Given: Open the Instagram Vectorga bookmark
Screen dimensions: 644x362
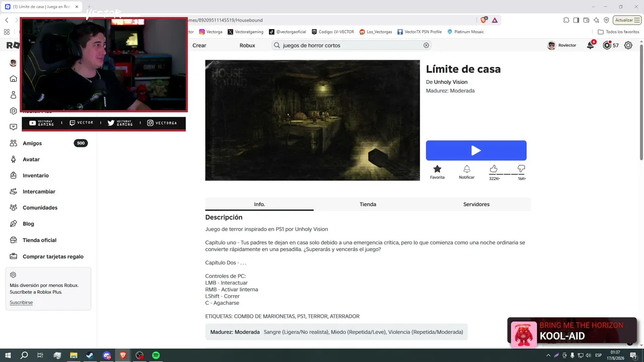Looking at the screenshot, I should pos(211,32).
